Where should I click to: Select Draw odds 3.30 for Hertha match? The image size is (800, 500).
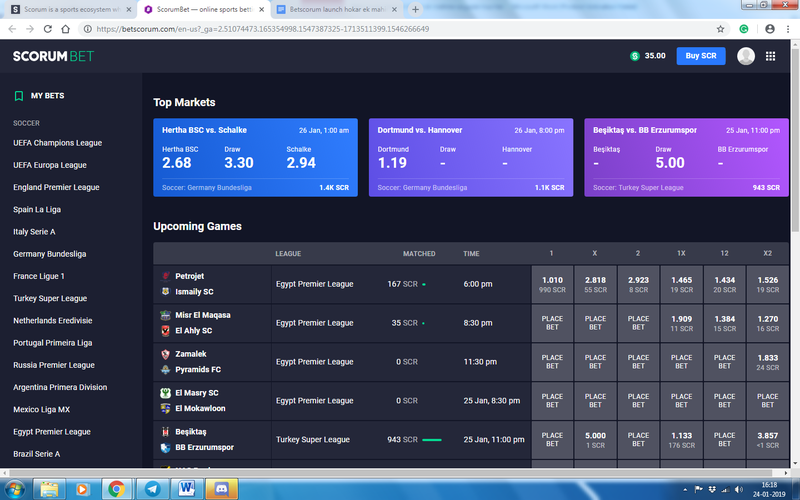pos(239,163)
